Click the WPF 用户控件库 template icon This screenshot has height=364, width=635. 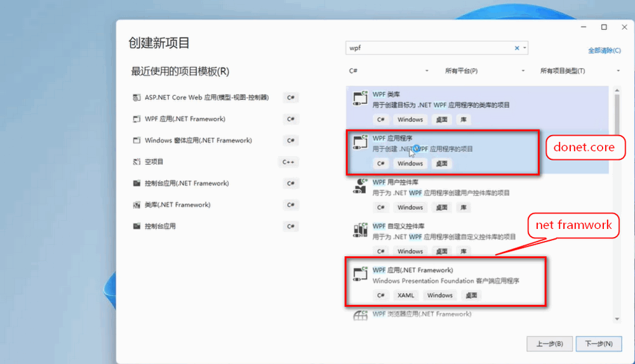click(360, 186)
